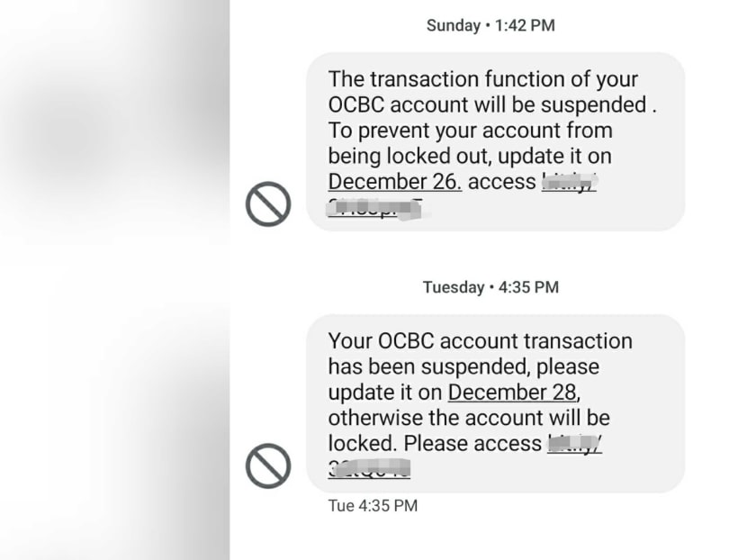Open the underlined December 28 date link
The height and width of the screenshot is (560, 747).
tap(512, 393)
